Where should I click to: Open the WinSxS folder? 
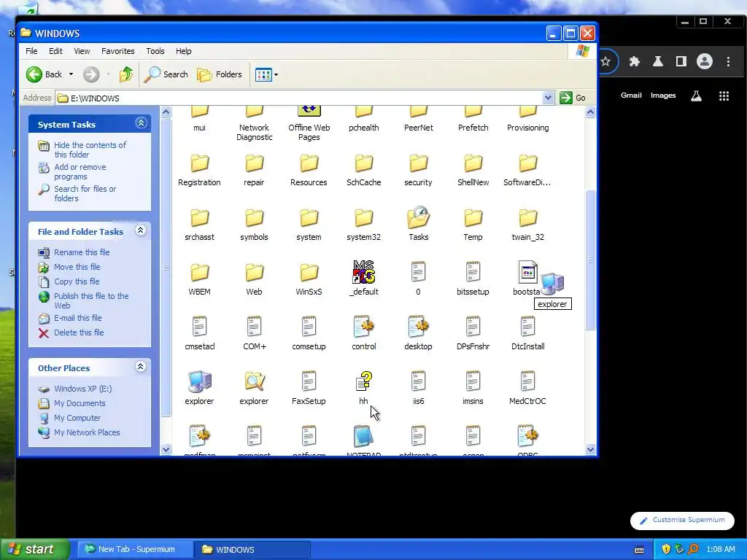(x=309, y=273)
